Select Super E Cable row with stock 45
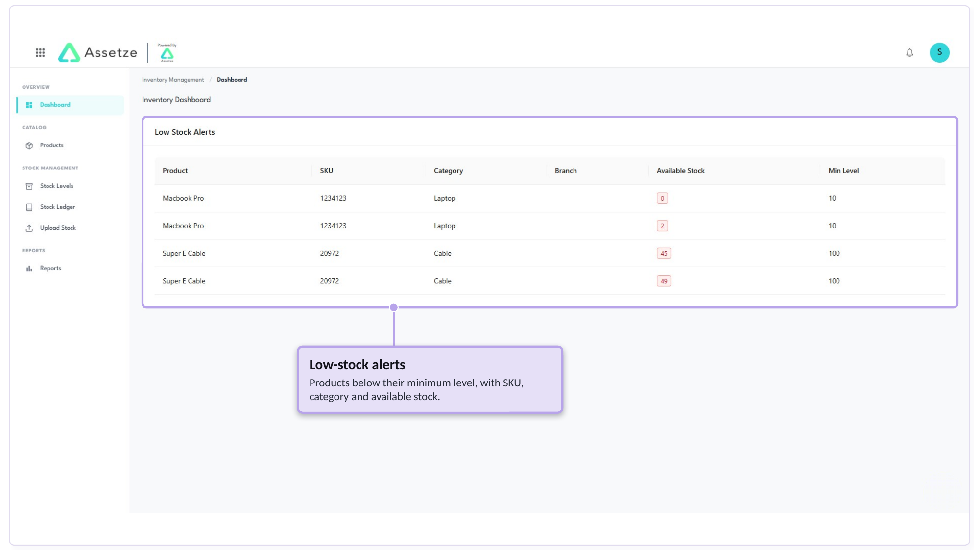 tap(550, 253)
